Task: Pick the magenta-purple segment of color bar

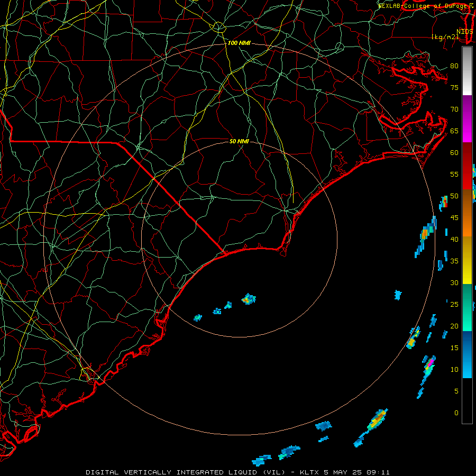Action: coord(467,119)
